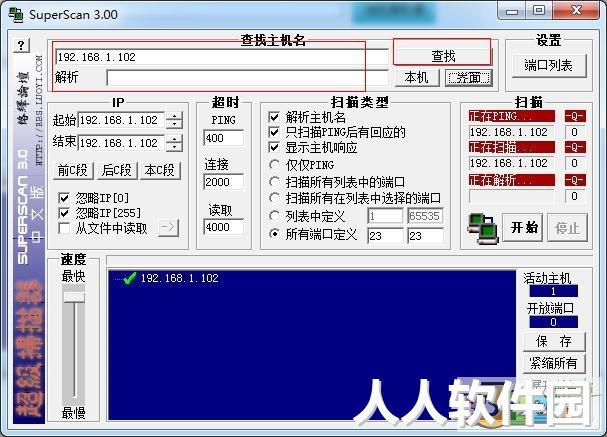Click the 本机 button
Viewport: 607px width, 437px height.
(417, 78)
